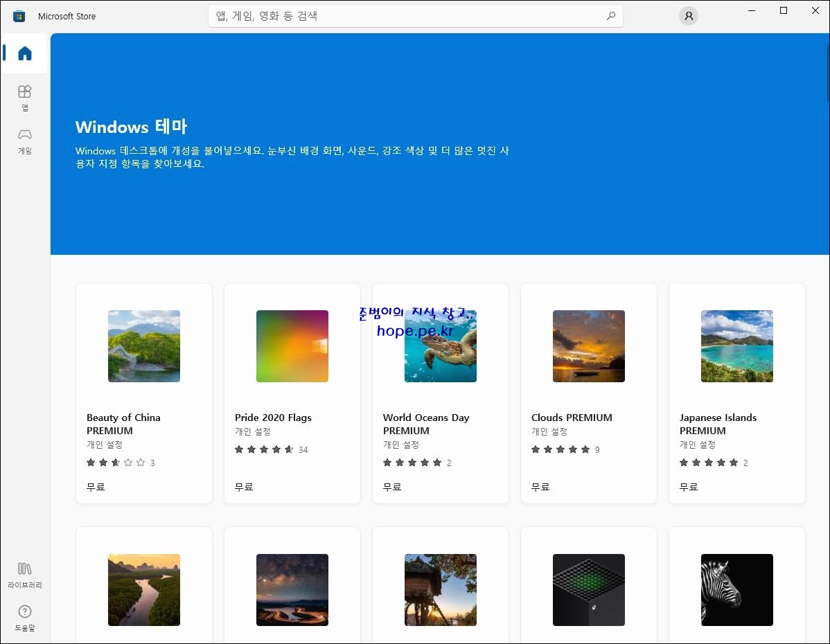The height and width of the screenshot is (644, 830).
Task: Click 무료 price on World Oceans Day card
Action: tap(392, 487)
